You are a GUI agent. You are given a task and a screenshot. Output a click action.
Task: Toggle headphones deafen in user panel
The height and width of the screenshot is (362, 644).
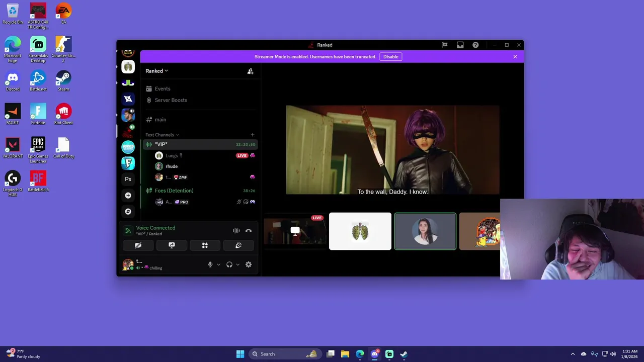click(229, 264)
